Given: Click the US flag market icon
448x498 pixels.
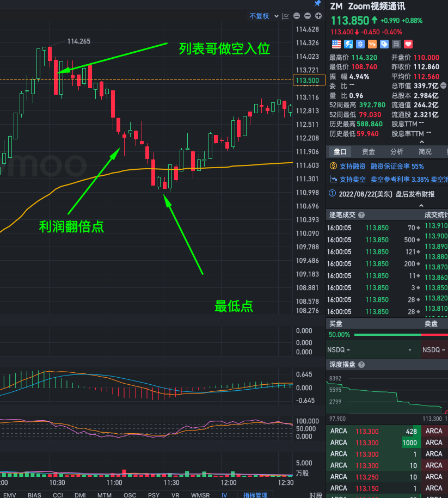Looking at the screenshot, I should point(336,44).
